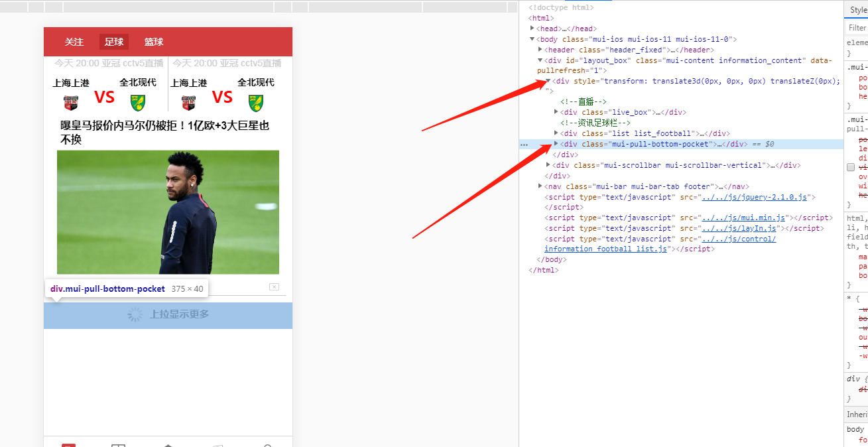The height and width of the screenshot is (447, 868).
Task: Select the opening <html> tag row
Action: [x=542, y=18]
